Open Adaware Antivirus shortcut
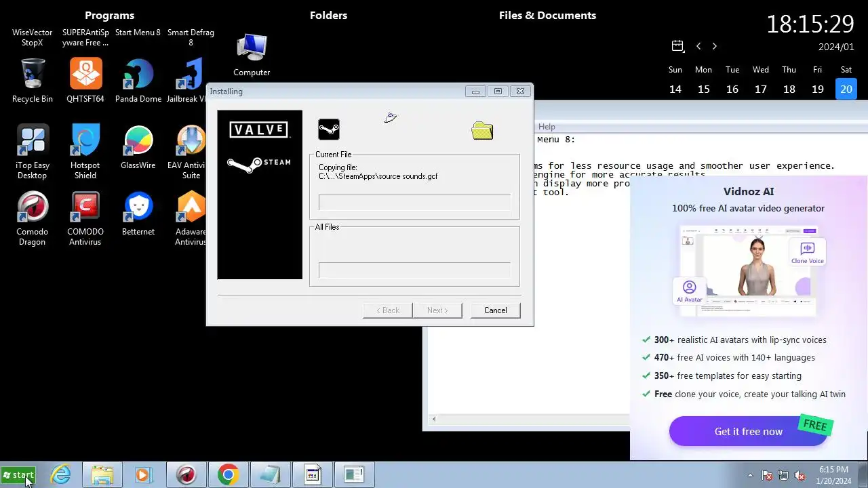Screen dimensions: 868x488 pyautogui.click(x=190, y=218)
